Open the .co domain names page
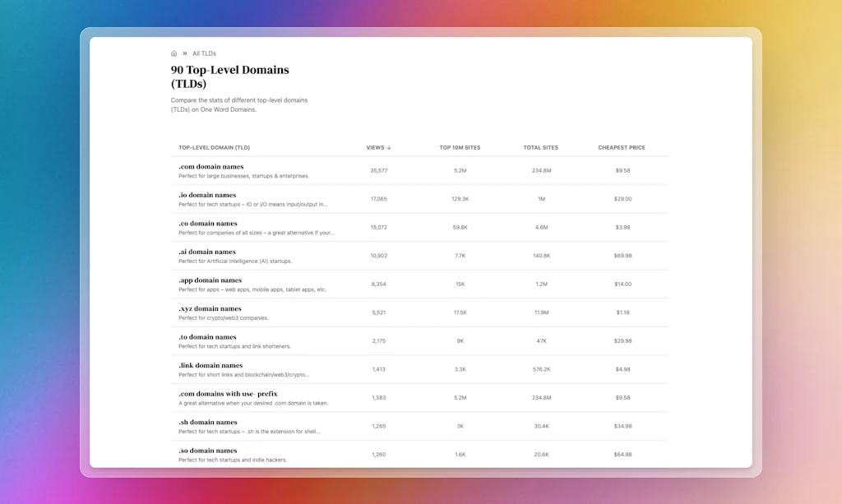The image size is (842, 504). click(x=205, y=223)
